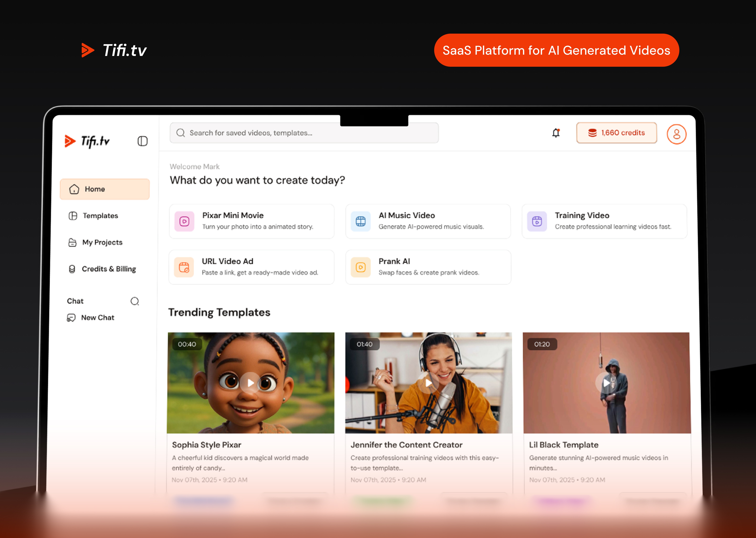Screen dimensions: 756x538
Task: Open Credits & Billing page
Action: tap(109, 269)
